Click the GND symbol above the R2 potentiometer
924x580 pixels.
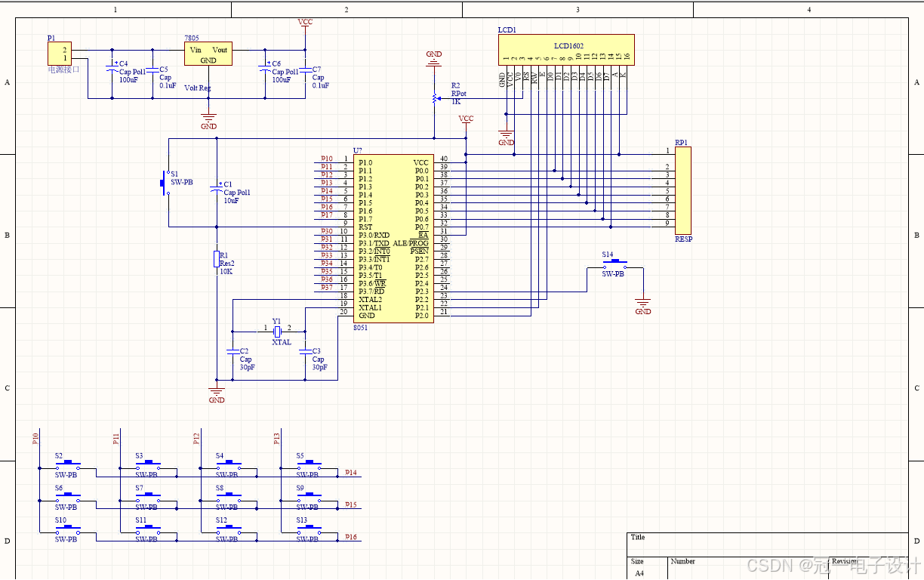point(434,58)
